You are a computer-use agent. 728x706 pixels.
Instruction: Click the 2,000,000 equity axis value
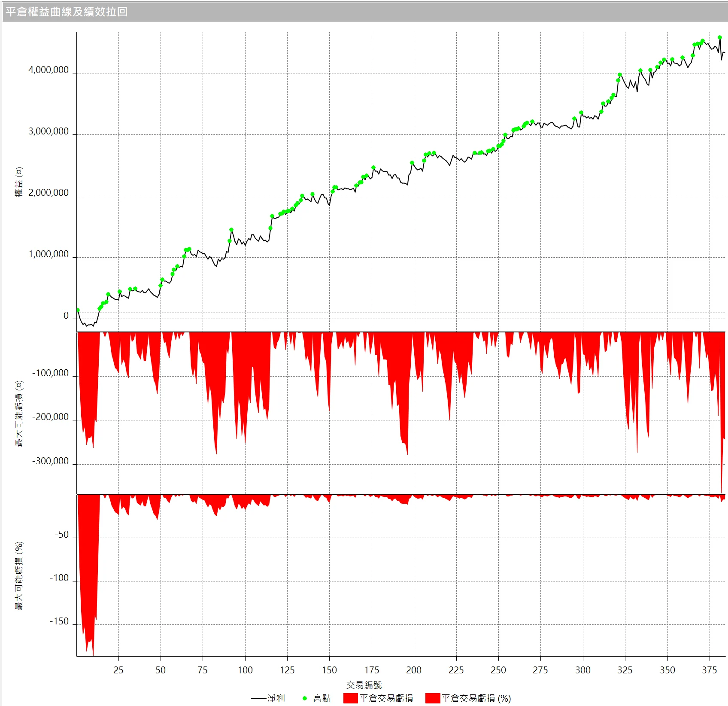point(49,193)
